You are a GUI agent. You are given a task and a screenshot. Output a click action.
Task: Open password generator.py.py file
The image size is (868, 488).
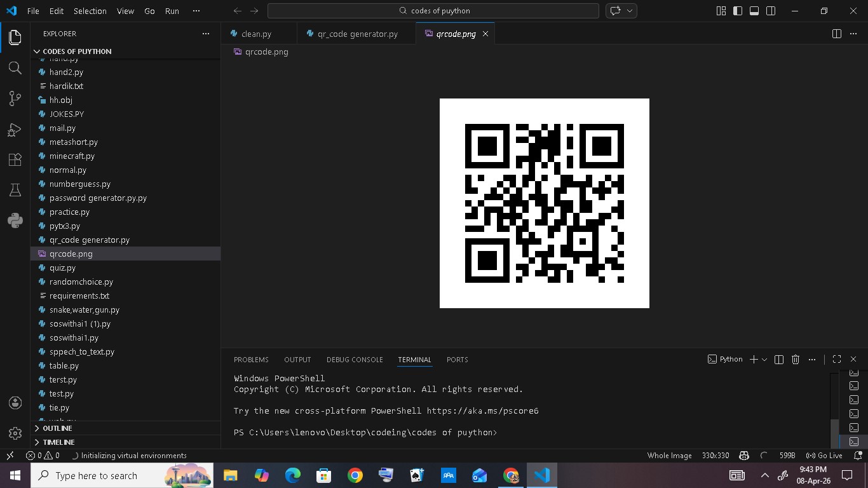pos(126,198)
